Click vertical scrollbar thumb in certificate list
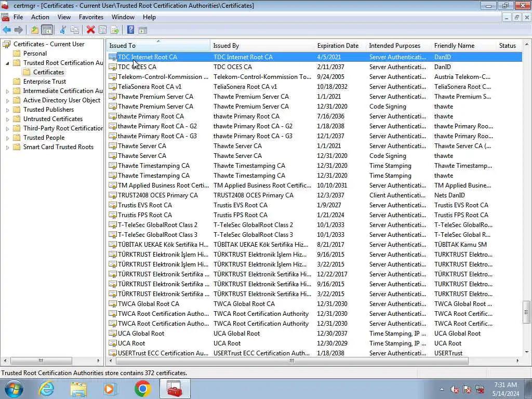The width and height of the screenshot is (532, 399). tap(526, 312)
